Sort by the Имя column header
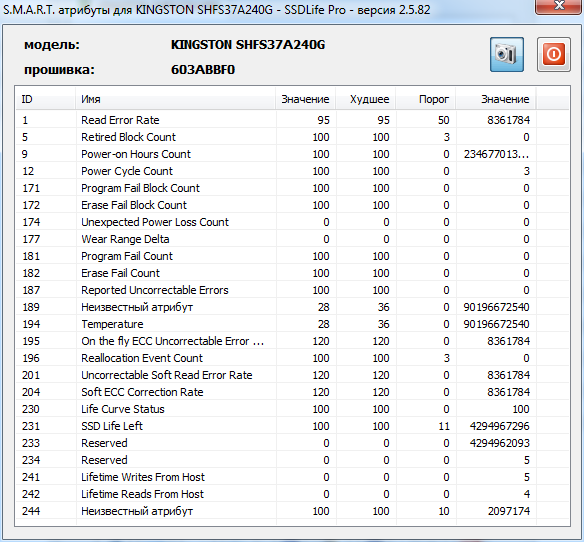The width and height of the screenshot is (584, 542). pyautogui.click(x=175, y=99)
